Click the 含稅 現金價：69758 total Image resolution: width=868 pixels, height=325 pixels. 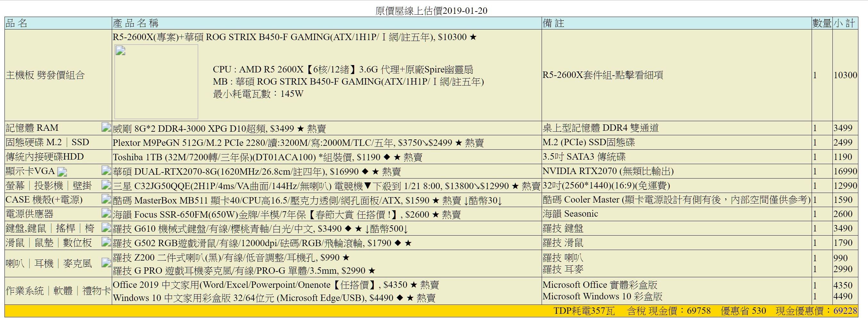point(669,311)
